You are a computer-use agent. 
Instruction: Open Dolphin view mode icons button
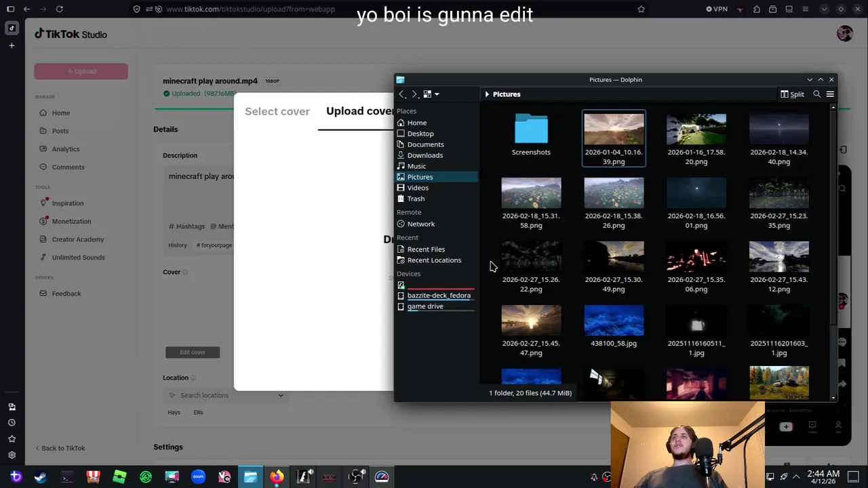coord(427,94)
